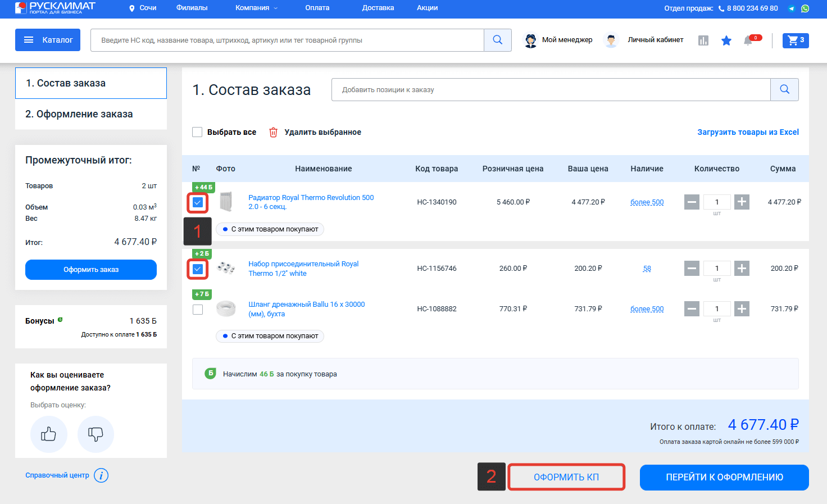Image resolution: width=827 pixels, height=504 pixels.
Task: Click the main search magnifier icon
Action: [x=498, y=40]
